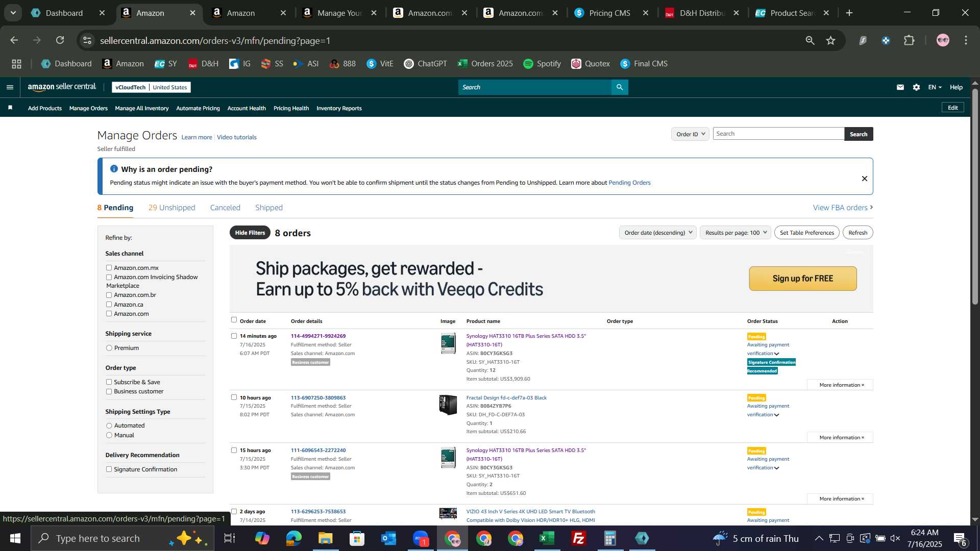
Task: Expand More information for Fractal Design order
Action: (x=841, y=437)
